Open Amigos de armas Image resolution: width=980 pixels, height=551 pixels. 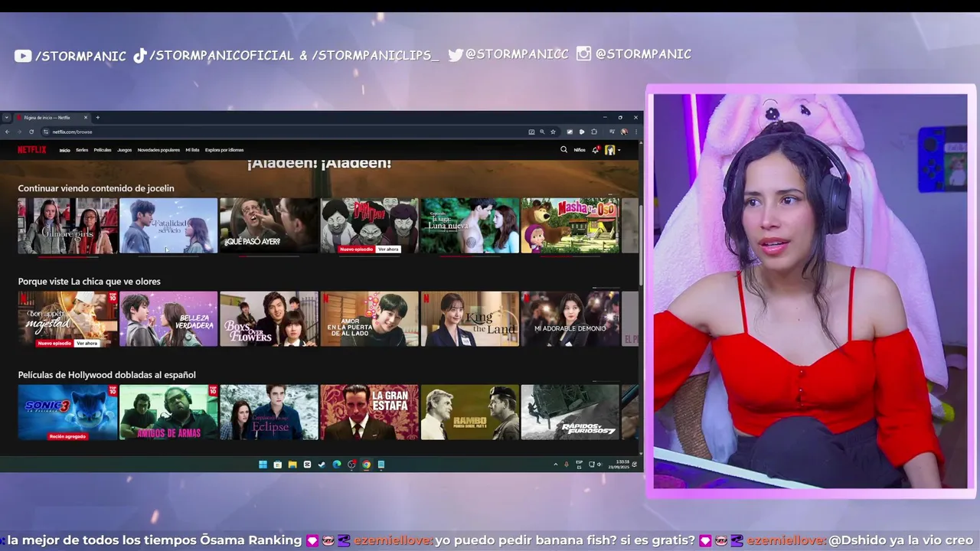click(x=168, y=412)
